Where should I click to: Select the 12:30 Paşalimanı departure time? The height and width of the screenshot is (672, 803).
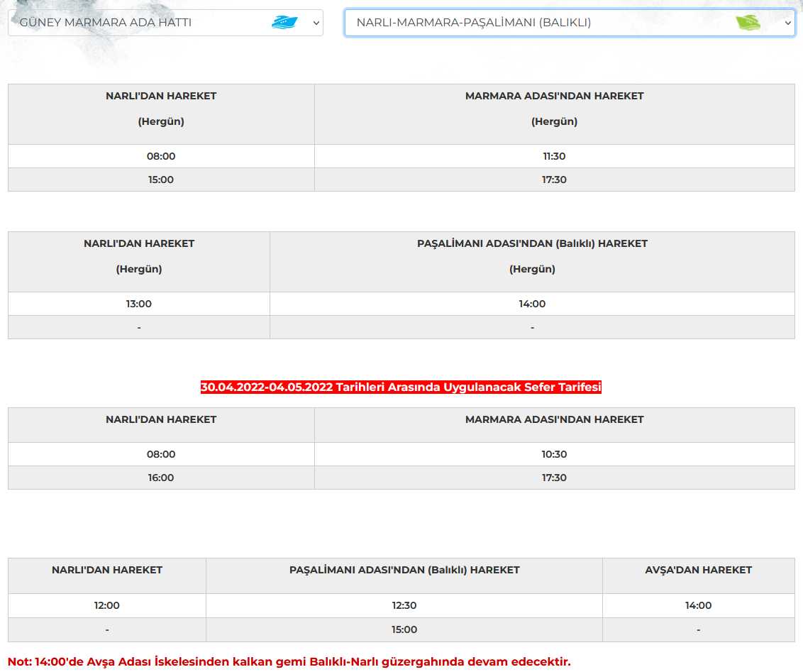404,605
